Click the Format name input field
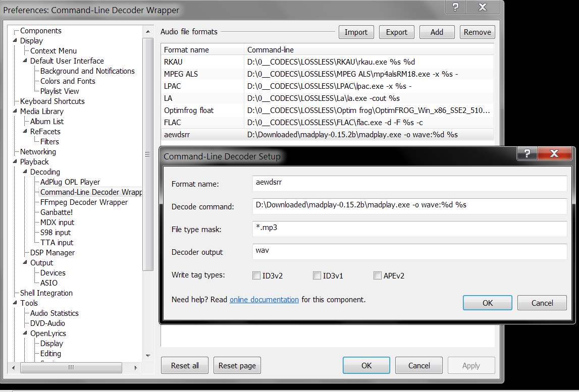The width and height of the screenshot is (579, 392). coord(409,184)
